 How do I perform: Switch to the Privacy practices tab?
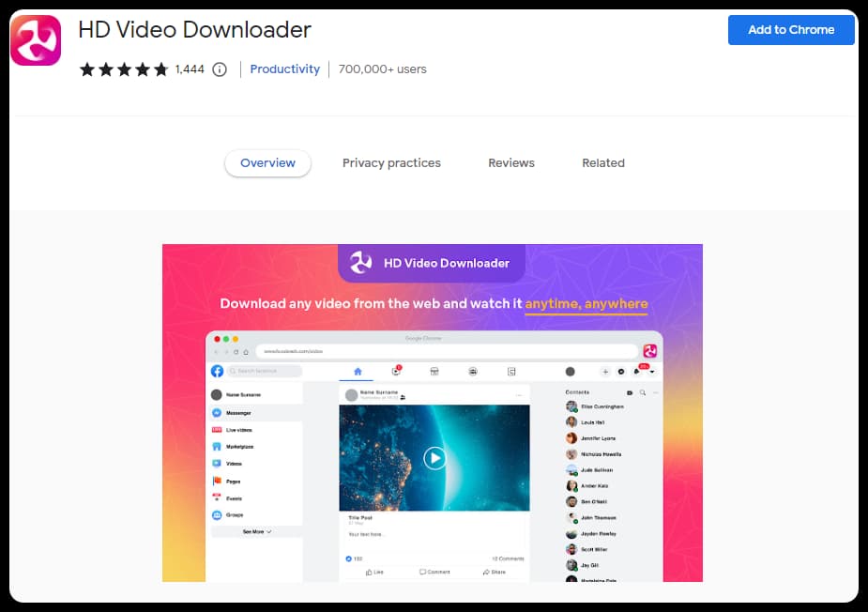391,162
